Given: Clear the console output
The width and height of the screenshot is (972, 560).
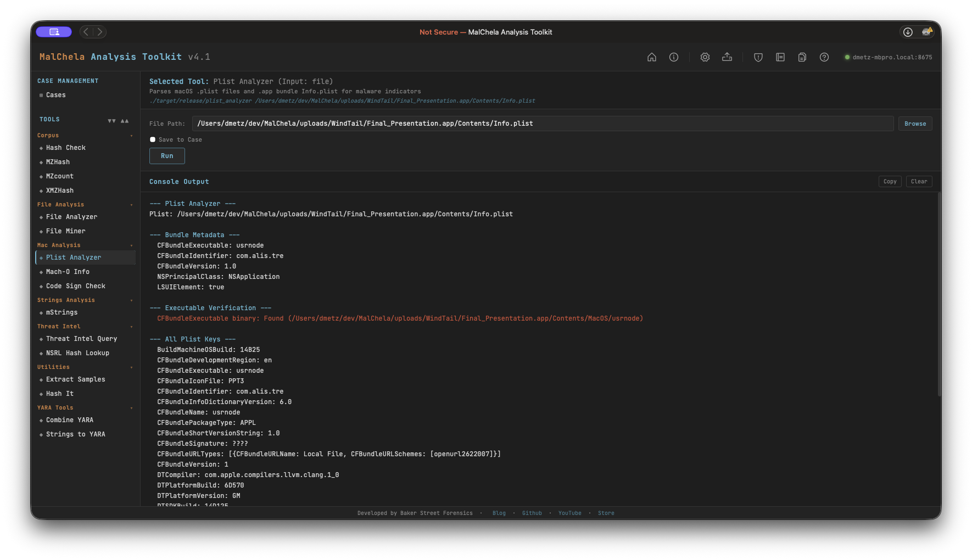Looking at the screenshot, I should (x=919, y=181).
